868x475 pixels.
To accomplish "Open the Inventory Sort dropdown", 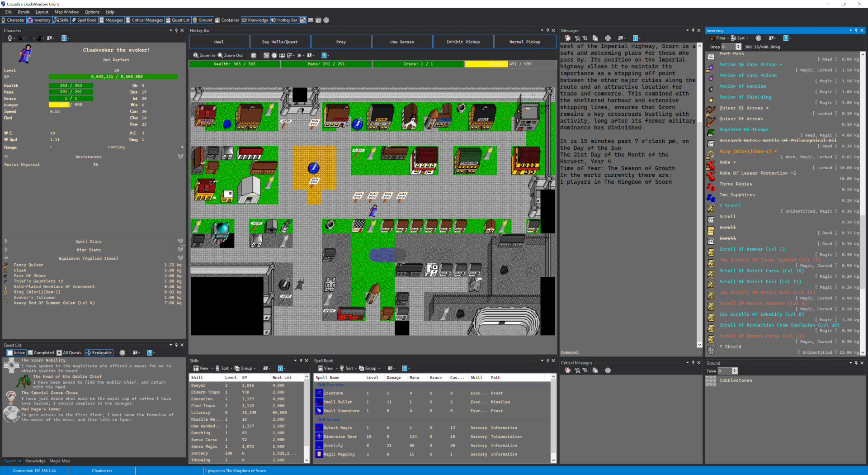I will tap(740, 38).
